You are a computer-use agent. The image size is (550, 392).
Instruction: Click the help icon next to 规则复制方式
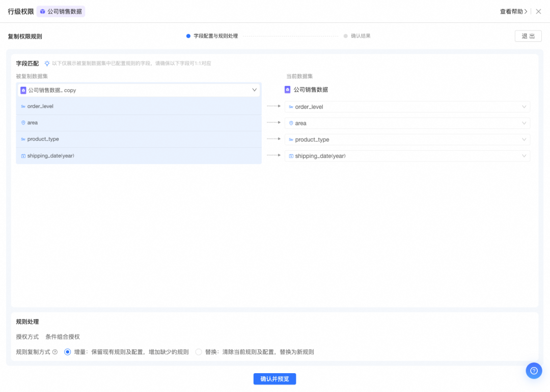tap(55, 352)
